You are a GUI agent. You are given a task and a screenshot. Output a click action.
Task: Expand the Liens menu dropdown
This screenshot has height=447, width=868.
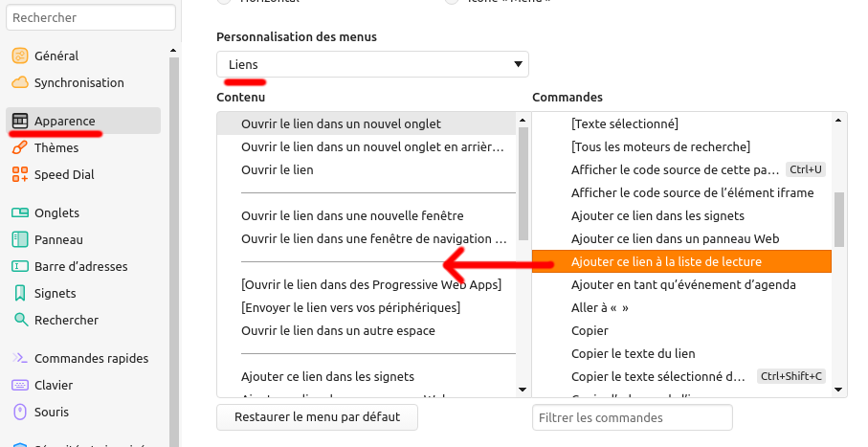point(372,64)
